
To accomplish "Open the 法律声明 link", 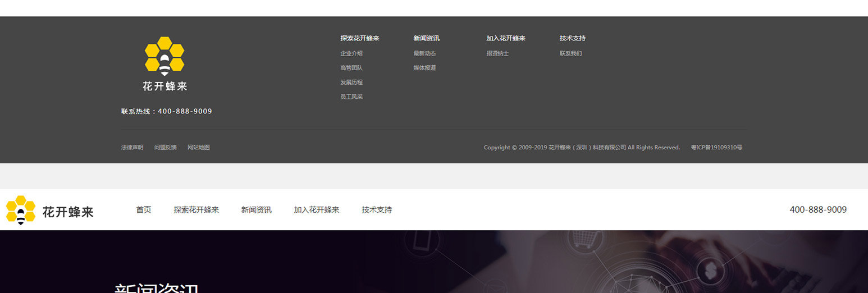I will coord(133,148).
